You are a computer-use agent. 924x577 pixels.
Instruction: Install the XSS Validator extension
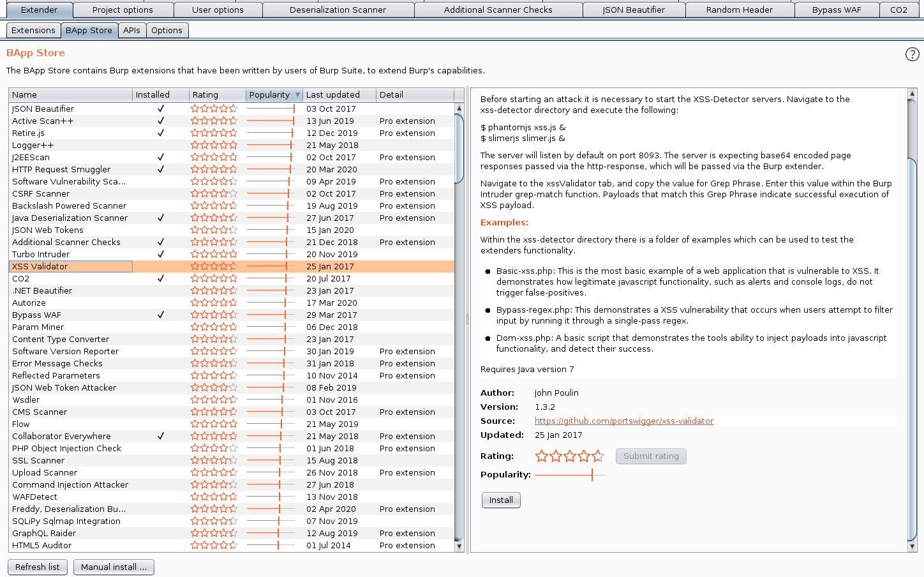pos(501,500)
